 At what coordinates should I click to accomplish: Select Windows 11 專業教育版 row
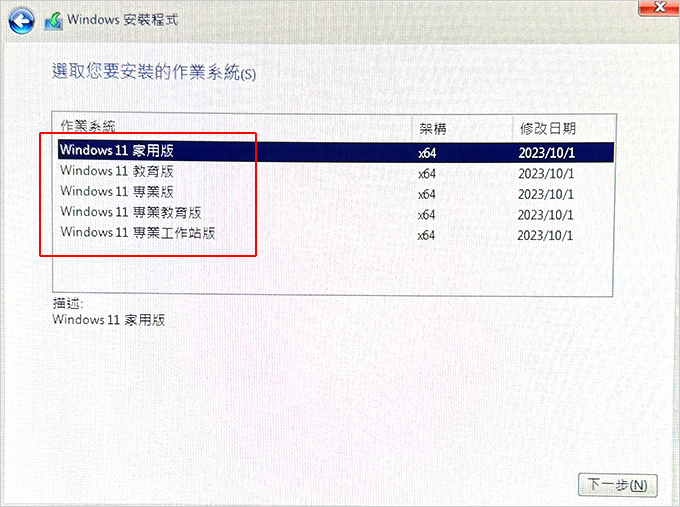[336, 214]
